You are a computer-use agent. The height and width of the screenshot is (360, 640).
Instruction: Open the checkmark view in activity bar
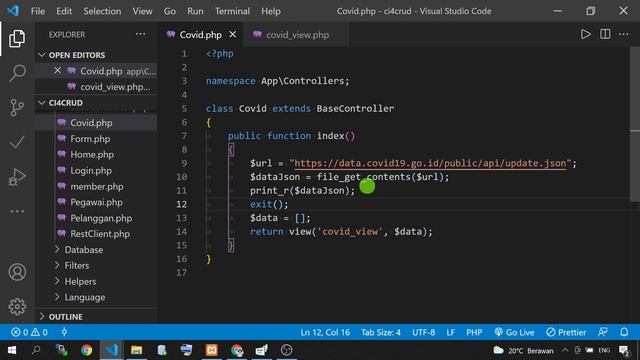click(x=17, y=142)
